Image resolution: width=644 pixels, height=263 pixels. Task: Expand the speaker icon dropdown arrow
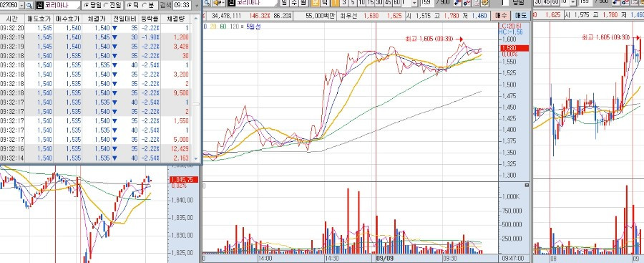pyautogui.click(x=223, y=2)
